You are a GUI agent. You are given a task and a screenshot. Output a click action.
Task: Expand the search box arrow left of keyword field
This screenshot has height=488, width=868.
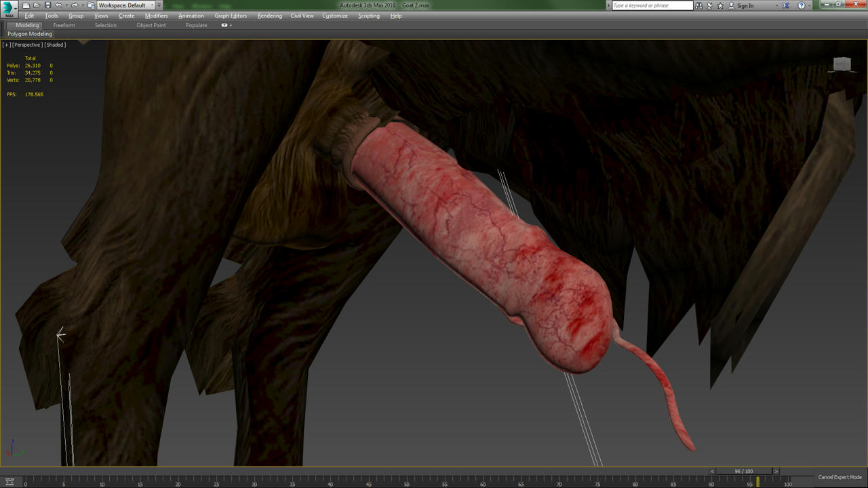coord(608,5)
